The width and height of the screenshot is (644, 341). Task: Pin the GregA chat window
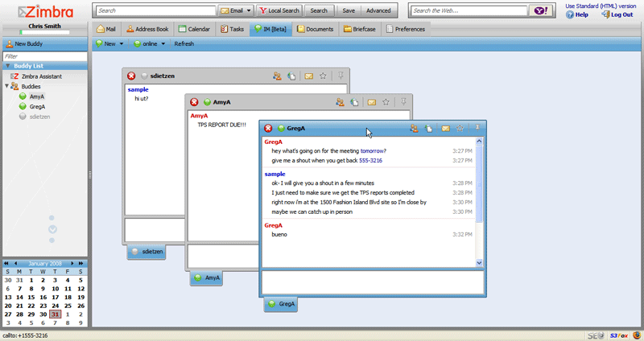coord(477,128)
